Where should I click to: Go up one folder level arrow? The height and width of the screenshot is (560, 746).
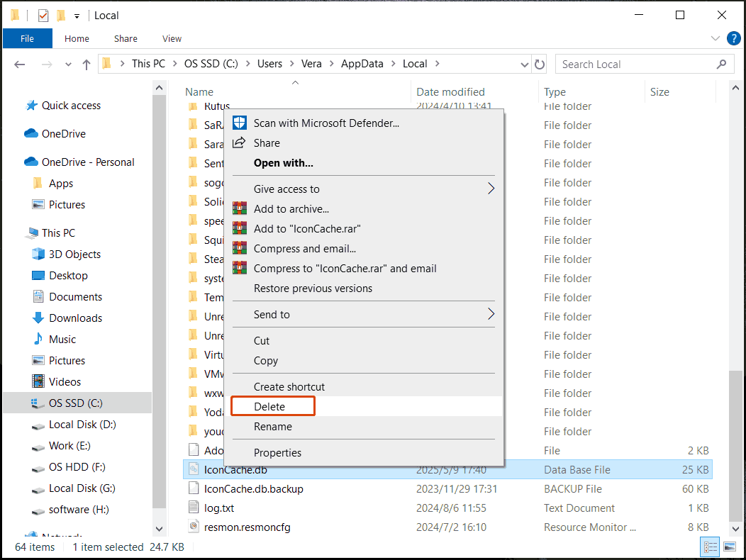click(x=87, y=64)
